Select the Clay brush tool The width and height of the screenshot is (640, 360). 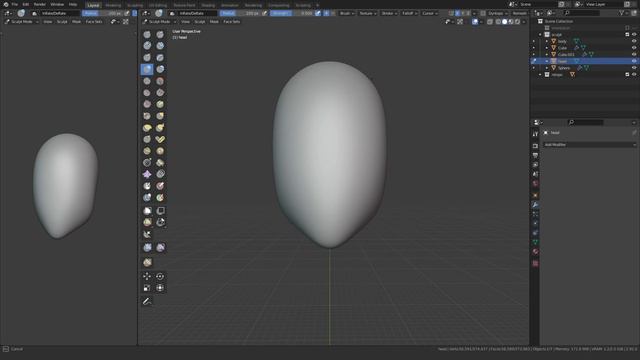pyautogui.click(x=147, y=46)
